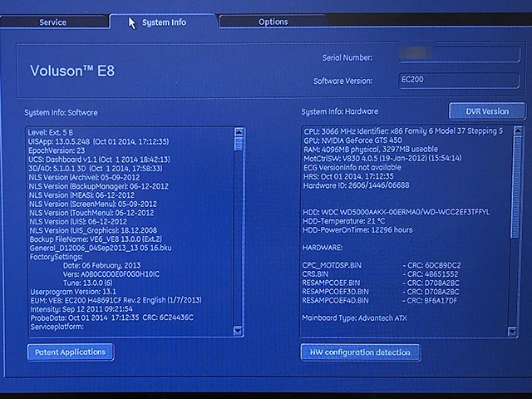Click the Software Version field showing EC200

tap(459, 80)
